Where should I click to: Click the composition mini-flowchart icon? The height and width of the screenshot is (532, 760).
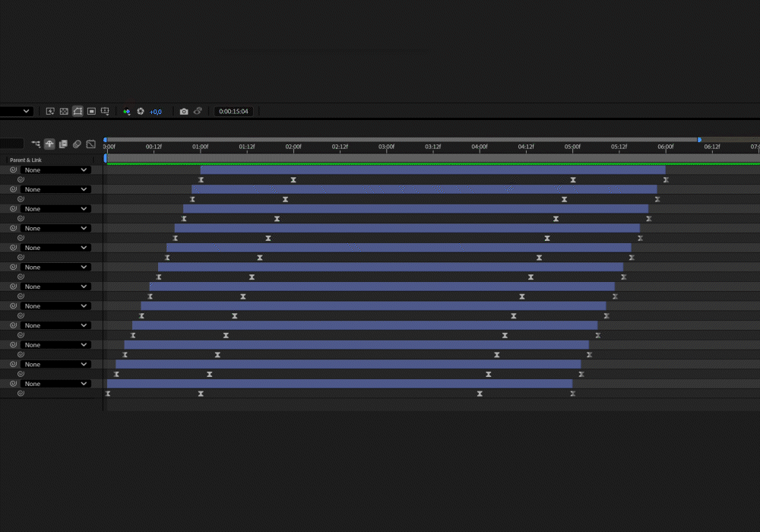click(x=36, y=144)
